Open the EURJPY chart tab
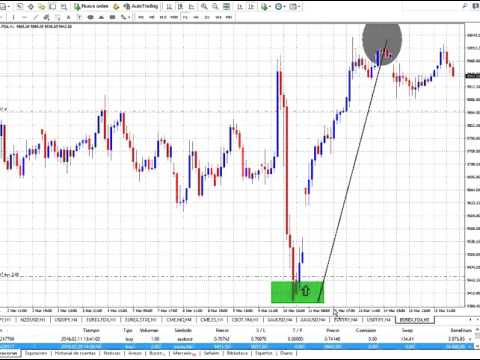 click(x=345, y=320)
